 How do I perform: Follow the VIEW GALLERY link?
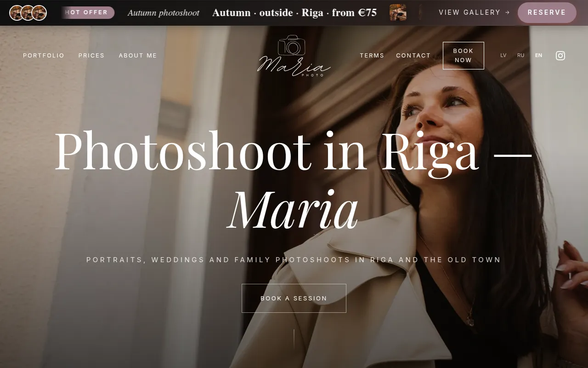coord(474,12)
